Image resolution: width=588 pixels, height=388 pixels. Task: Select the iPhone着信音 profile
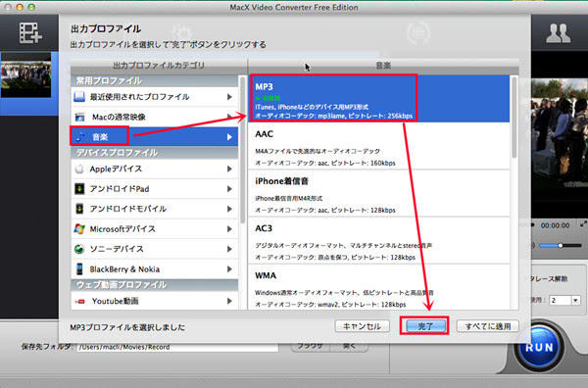[x=378, y=193]
